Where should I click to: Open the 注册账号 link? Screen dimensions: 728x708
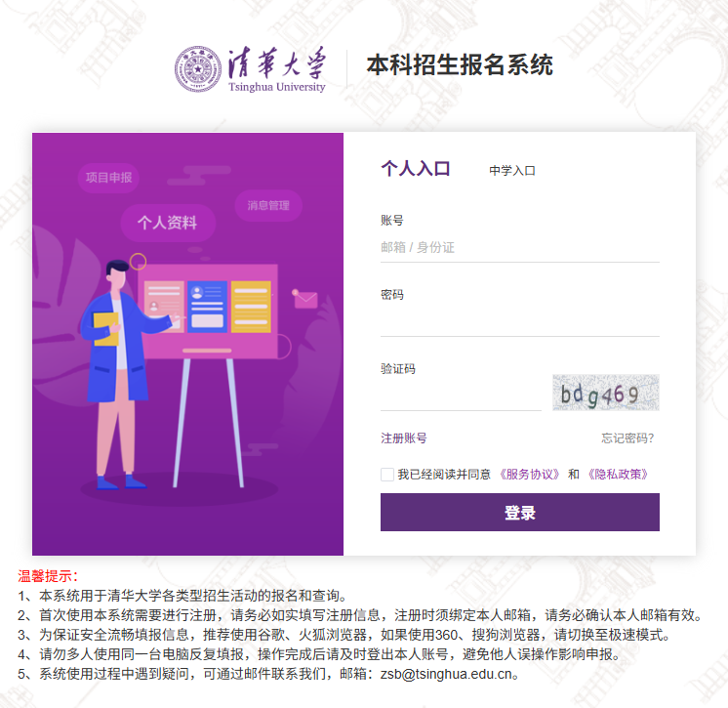(403, 438)
